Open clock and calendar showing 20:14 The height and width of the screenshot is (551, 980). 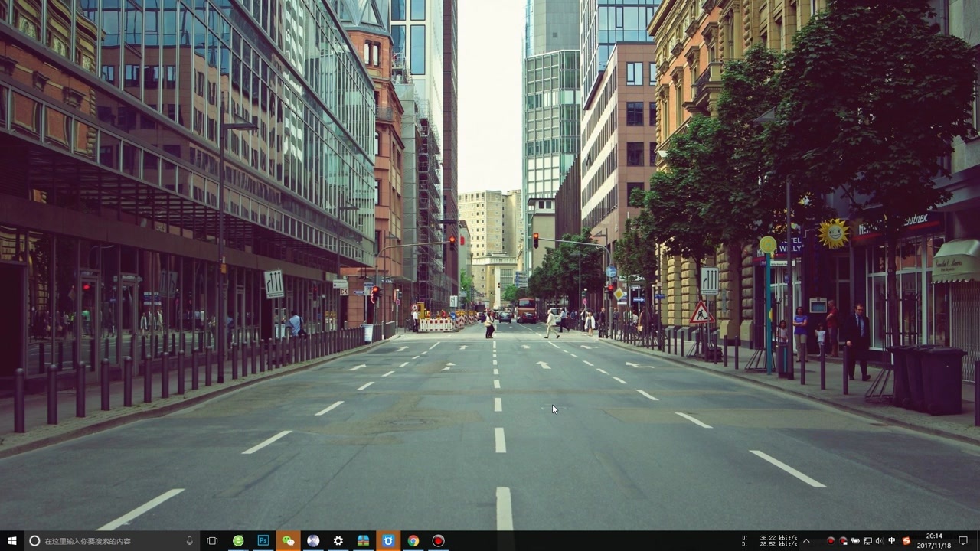[x=934, y=541]
